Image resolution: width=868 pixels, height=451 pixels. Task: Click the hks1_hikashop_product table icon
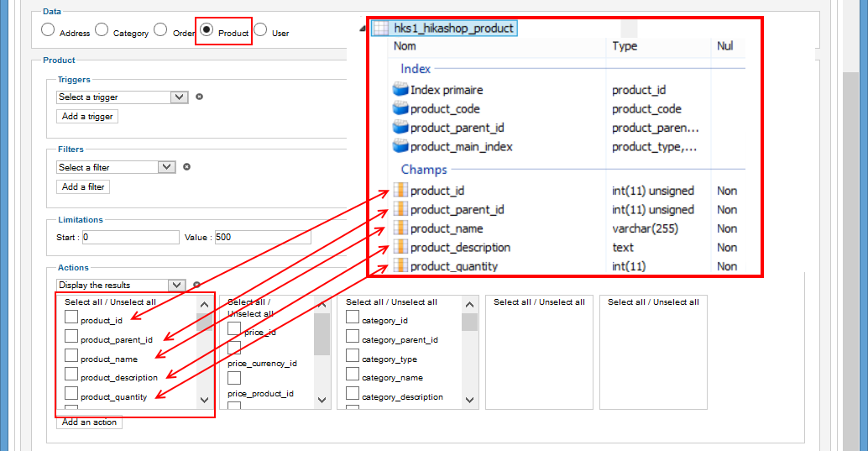(380, 29)
